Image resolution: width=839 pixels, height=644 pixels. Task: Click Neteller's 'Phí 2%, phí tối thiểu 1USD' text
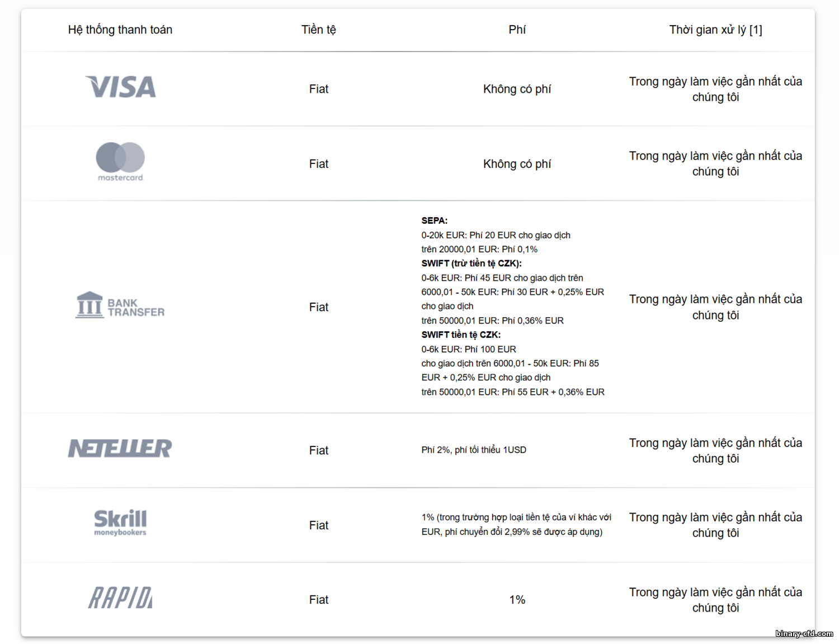pos(474,450)
